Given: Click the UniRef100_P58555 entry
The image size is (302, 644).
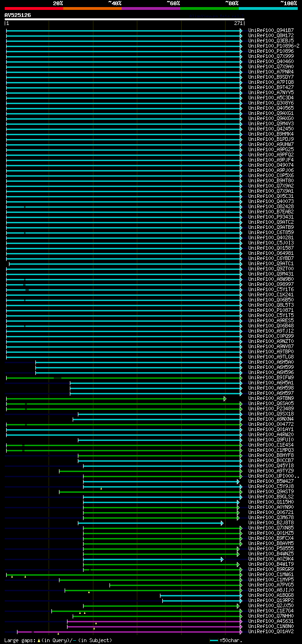Looking at the screenshot, I should (x=271, y=548).
